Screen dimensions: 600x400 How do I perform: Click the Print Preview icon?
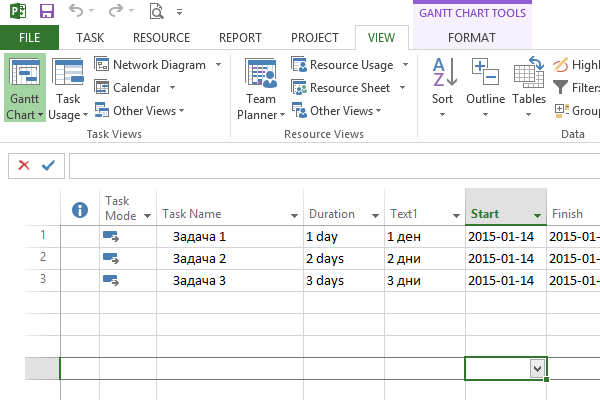coord(156,12)
